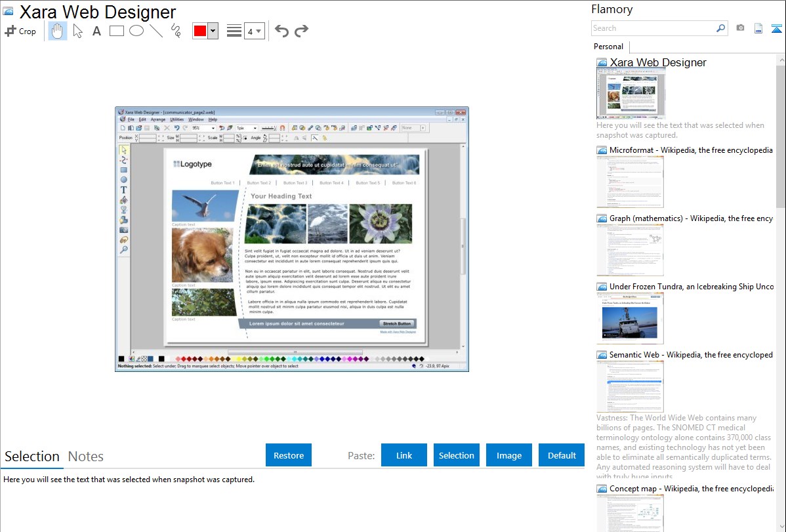
Task: Open the Microformat Wikipedia snapshot thumbnail
Action: click(630, 182)
